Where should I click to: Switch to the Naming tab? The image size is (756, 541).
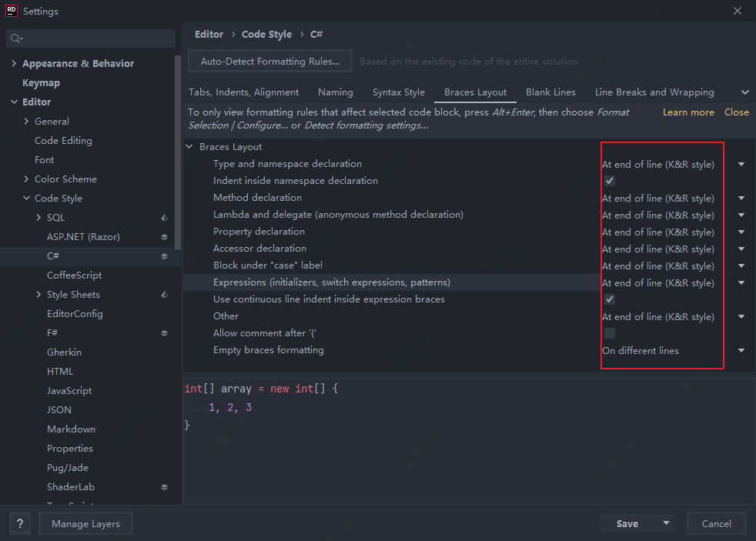coord(335,92)
